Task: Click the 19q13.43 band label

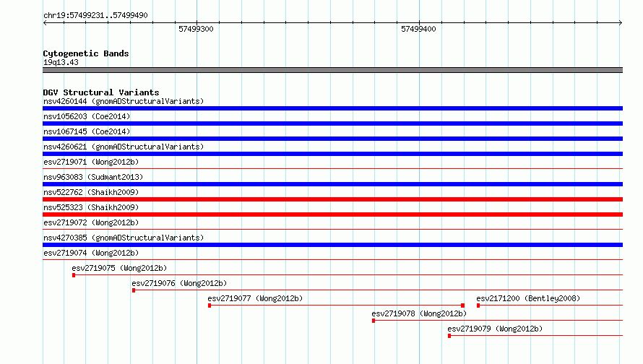Action: coord(61,62)
